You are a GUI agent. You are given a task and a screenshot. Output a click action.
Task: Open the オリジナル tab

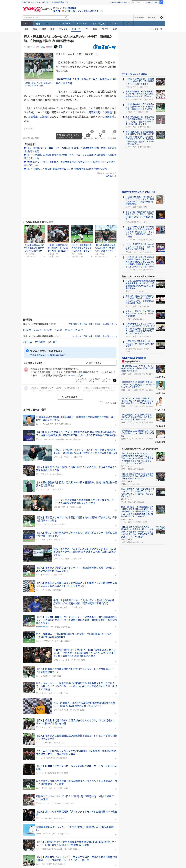[x=81, y=24]
